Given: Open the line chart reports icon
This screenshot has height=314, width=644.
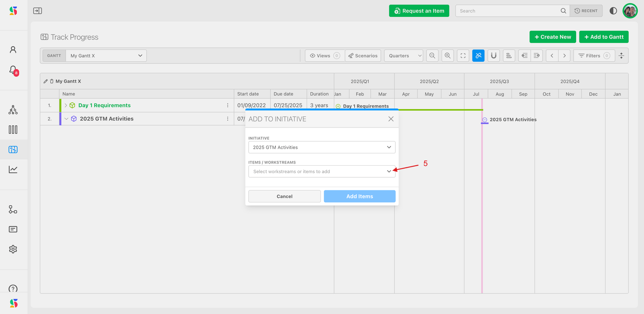Looking at the screenshot, I should click(13, 169).
